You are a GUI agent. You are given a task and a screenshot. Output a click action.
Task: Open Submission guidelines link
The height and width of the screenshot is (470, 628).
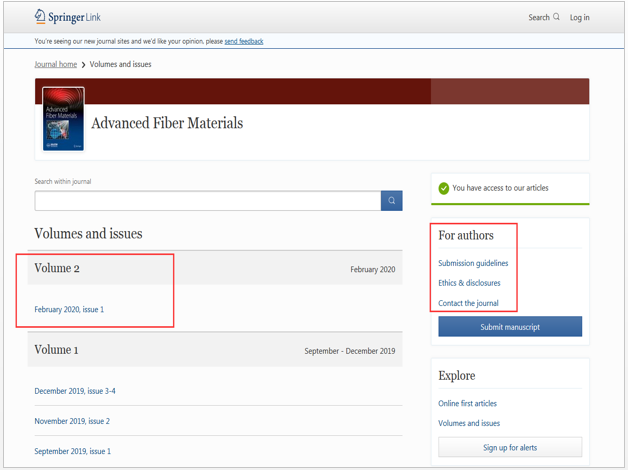tap(473, 263)
